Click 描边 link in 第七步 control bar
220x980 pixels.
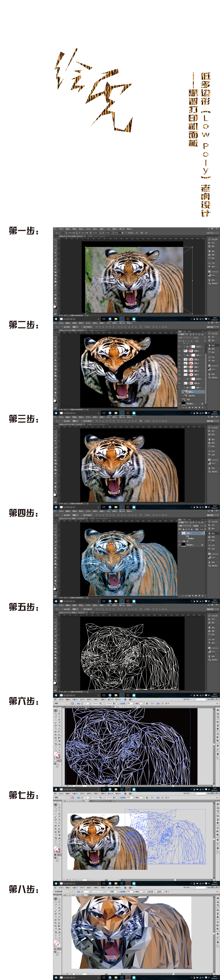click(79, 798)
